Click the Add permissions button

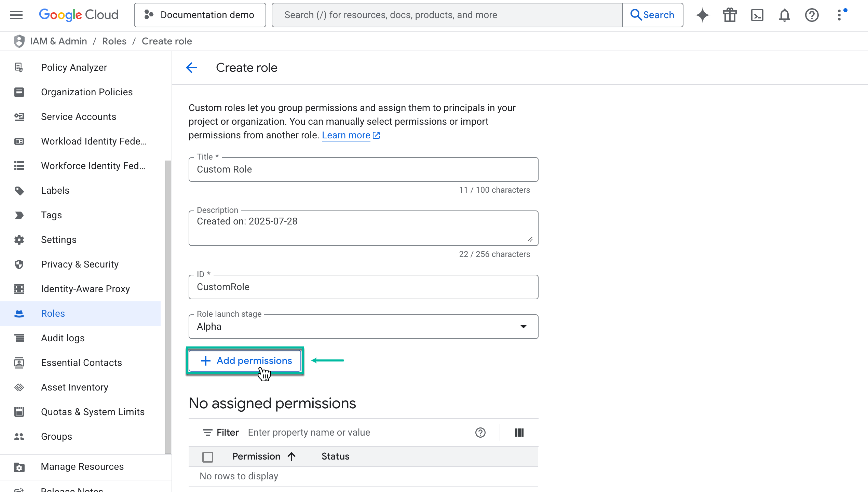(245, 360)
